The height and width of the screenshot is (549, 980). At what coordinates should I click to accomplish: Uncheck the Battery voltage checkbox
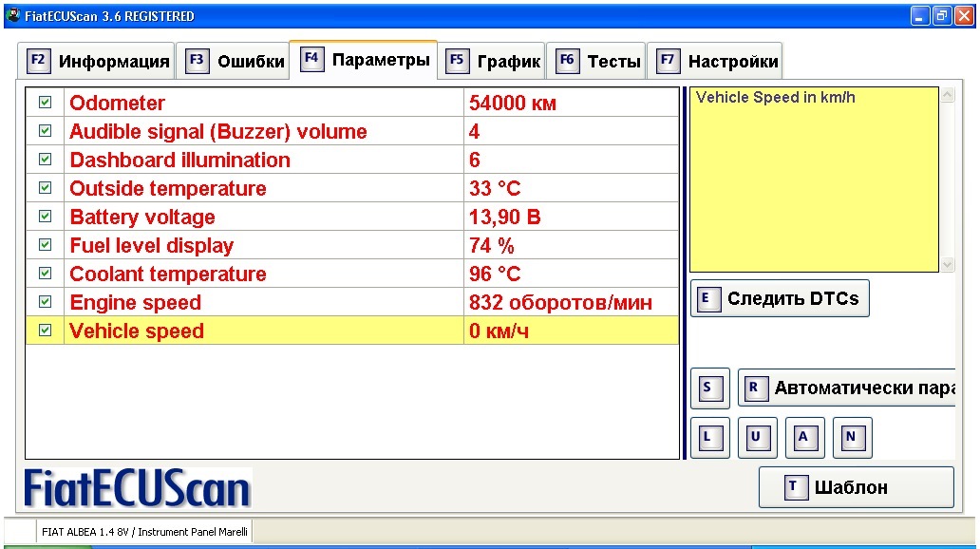(x=45, y=217)
